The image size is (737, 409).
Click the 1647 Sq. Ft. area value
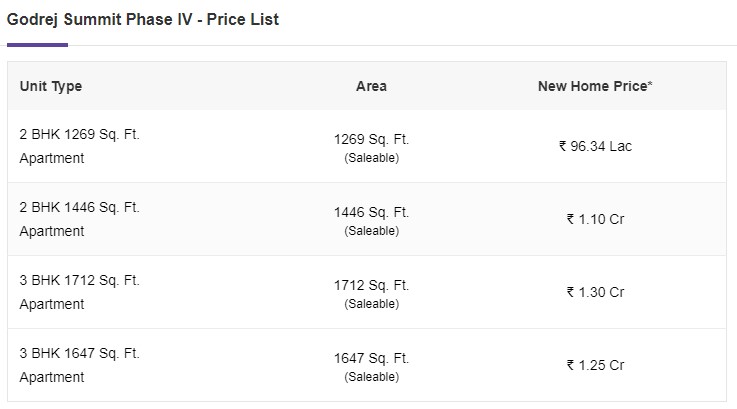click(x=371, y=358)
